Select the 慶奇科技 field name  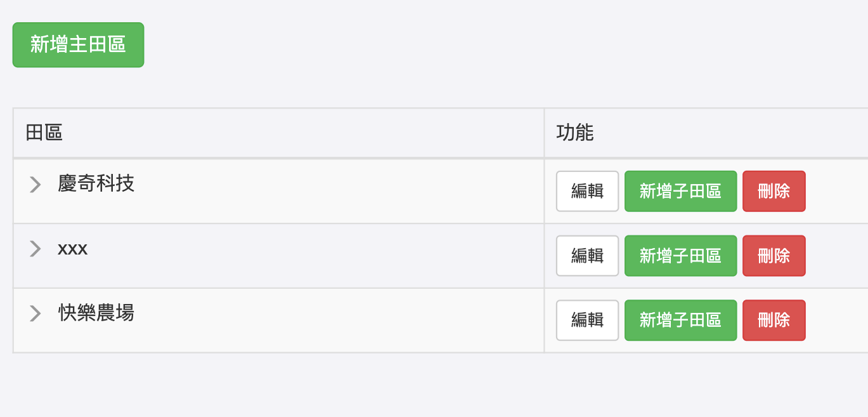click(x=96, y=184)
